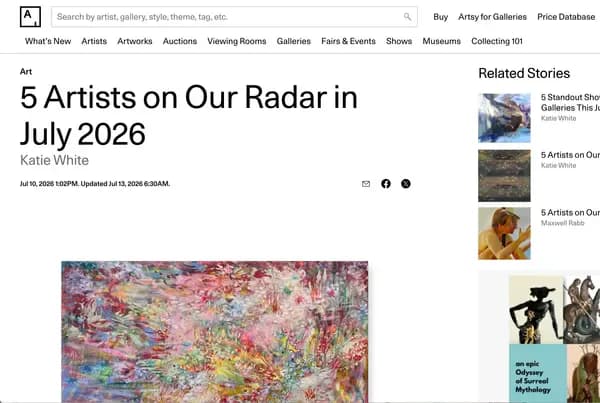Open the Galleries menu item
Screen dimensions: 600x403
[x=293, y=41]
